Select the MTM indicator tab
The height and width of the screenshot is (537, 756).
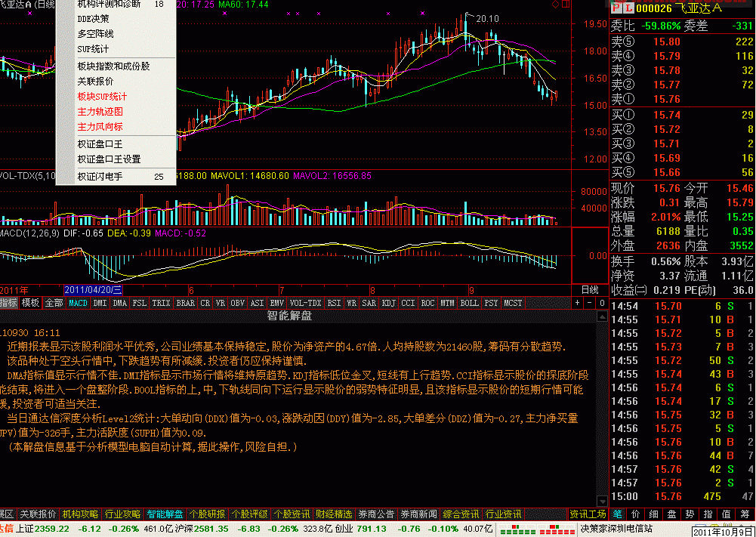pos(448,303)
